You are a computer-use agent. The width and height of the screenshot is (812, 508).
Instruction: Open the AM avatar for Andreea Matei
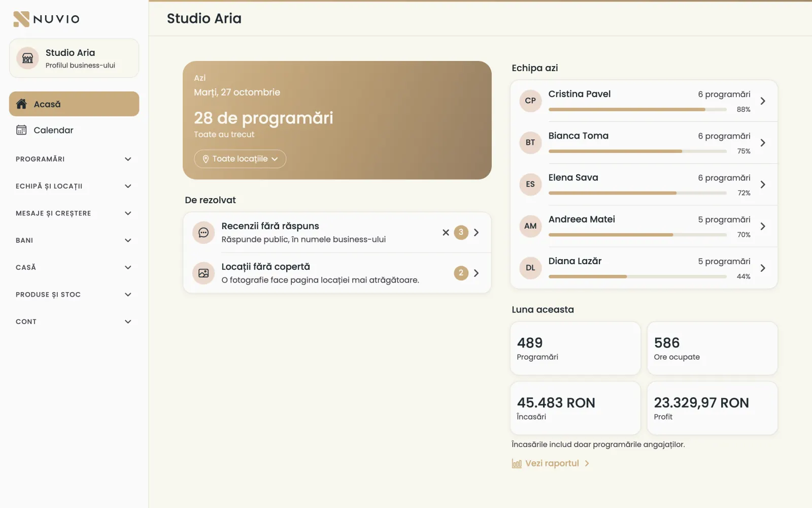pyautogui.click(x=530, y=226)
